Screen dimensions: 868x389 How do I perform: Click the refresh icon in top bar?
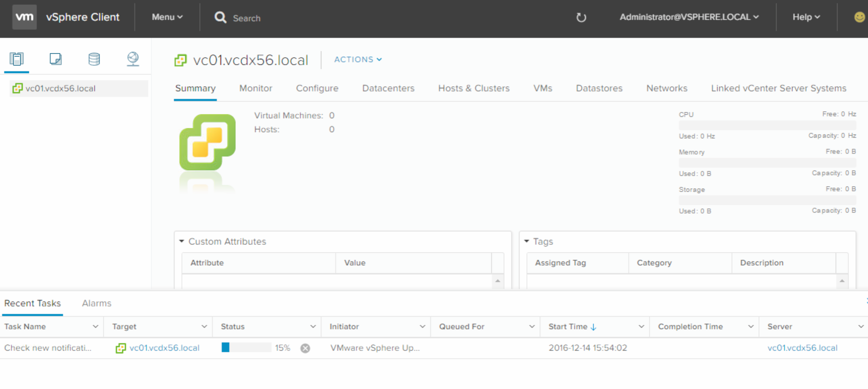click(x=581, y=17)
